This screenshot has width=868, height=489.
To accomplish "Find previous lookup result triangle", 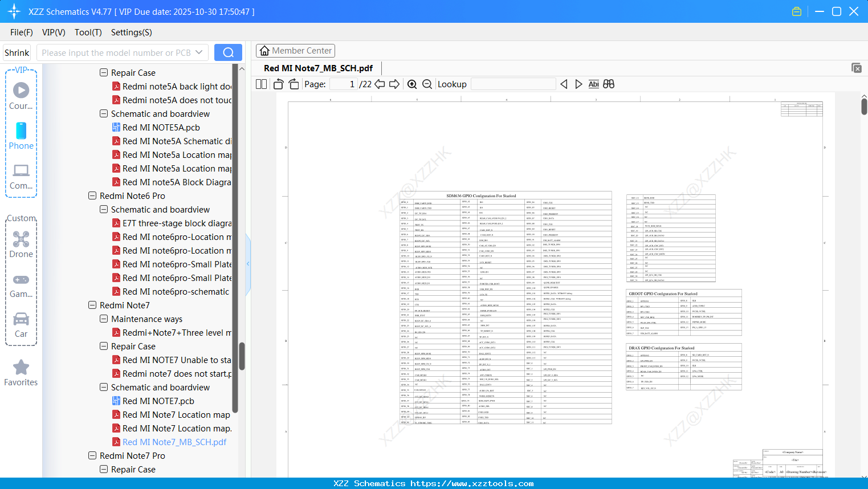I will coord(564,84).
